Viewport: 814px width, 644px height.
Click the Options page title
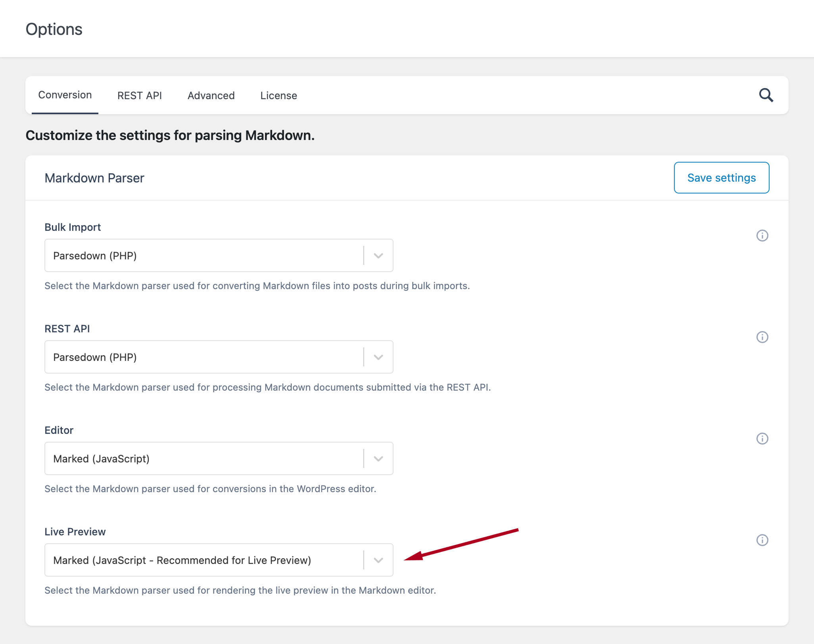[x=54, y=28]
